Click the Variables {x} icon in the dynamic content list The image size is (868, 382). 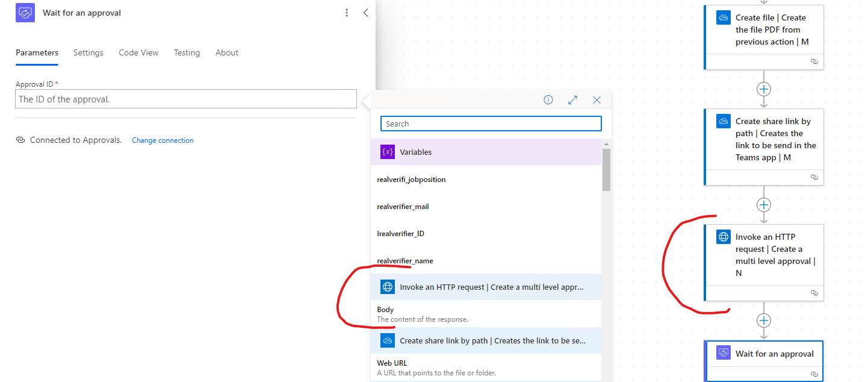click(x=388, y=151)
